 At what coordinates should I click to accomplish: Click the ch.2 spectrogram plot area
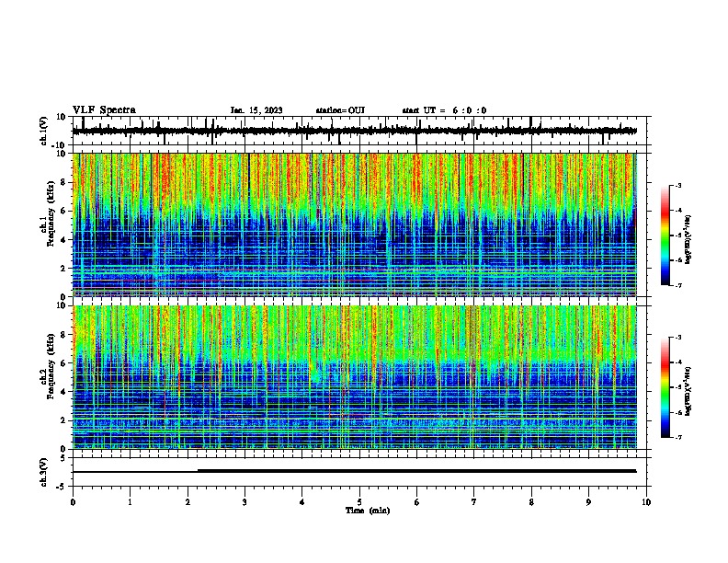click(355, 377)
